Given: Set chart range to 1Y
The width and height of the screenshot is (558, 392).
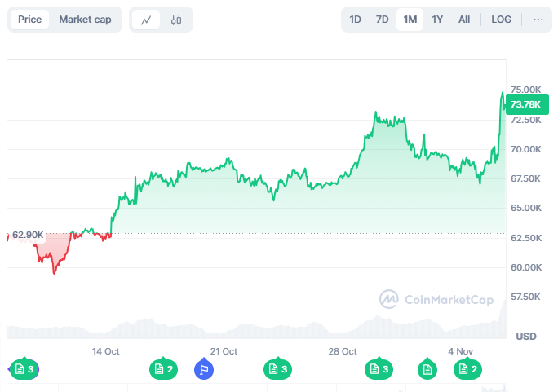Looking at the screenshot, I should click(x=437, y=20).
